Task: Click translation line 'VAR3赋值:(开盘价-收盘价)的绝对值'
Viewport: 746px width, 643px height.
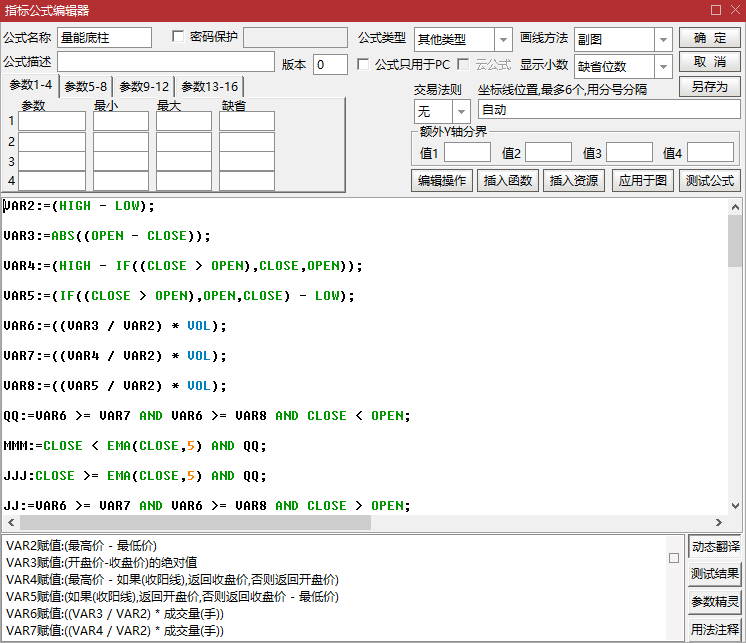Action: click(x=101, y=563)
